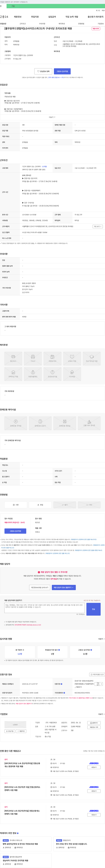Screen dimensions: 105x868
Task: Click the top 고용24 입사지원 button
Action: coord(62,71)
